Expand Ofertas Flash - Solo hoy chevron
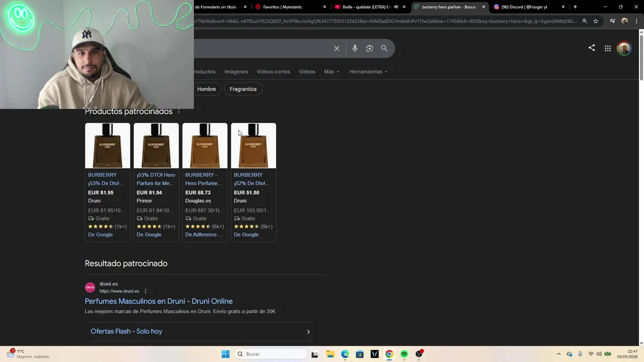The width and height of the screenshot is (644, 362). click(308, 331)
